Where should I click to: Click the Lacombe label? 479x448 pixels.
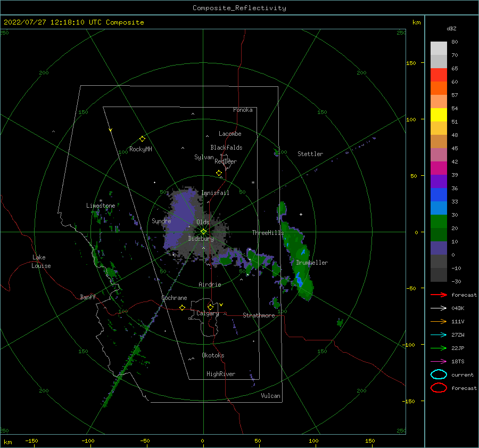tap(230, 134)
